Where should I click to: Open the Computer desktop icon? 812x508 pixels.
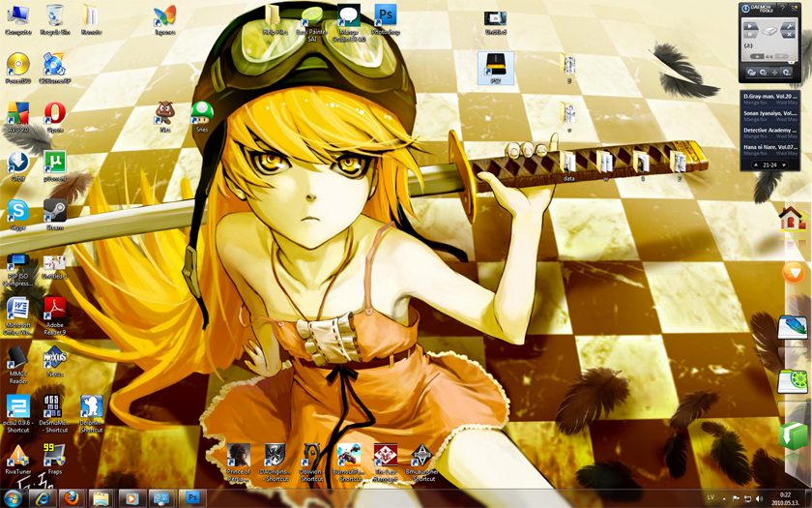click(x=17, y=19)
